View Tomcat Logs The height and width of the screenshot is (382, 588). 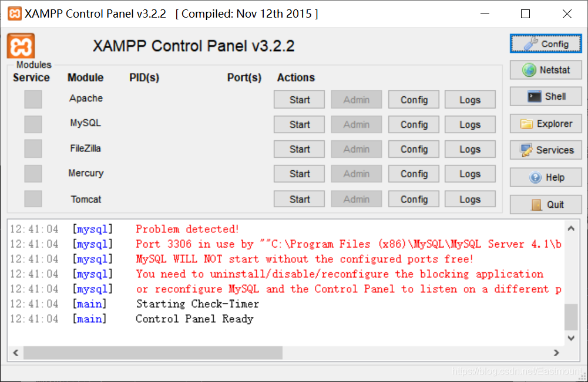(x=470, y=199)
